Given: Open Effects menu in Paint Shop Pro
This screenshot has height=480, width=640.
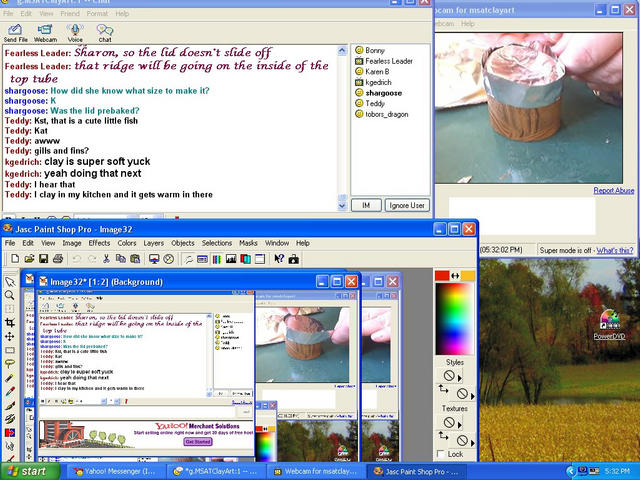Looking at the screenshot, I should point(99,243).
